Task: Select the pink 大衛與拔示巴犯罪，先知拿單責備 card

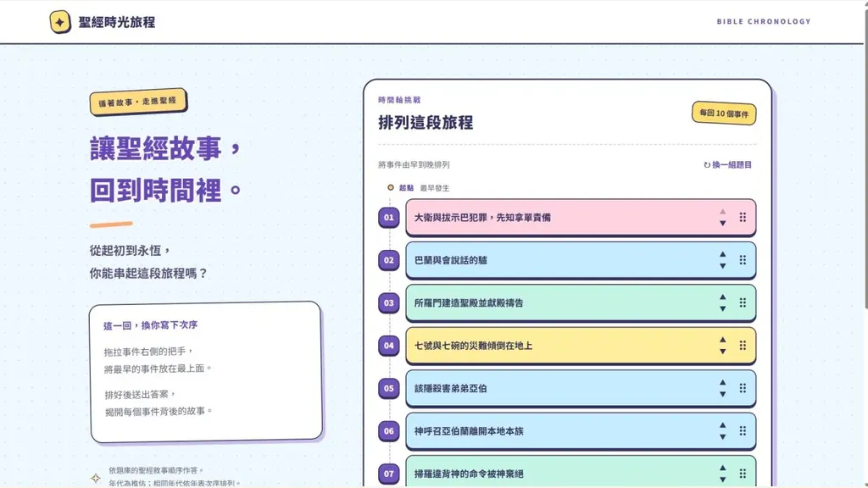Action: click(581, 218)
